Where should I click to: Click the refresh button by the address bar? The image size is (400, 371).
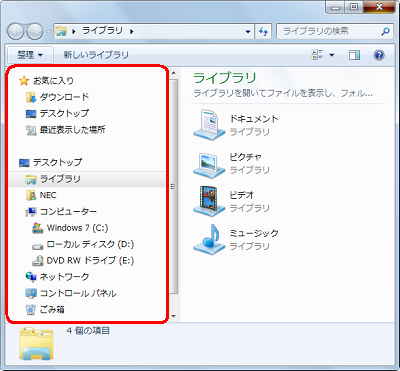(264, 32)
